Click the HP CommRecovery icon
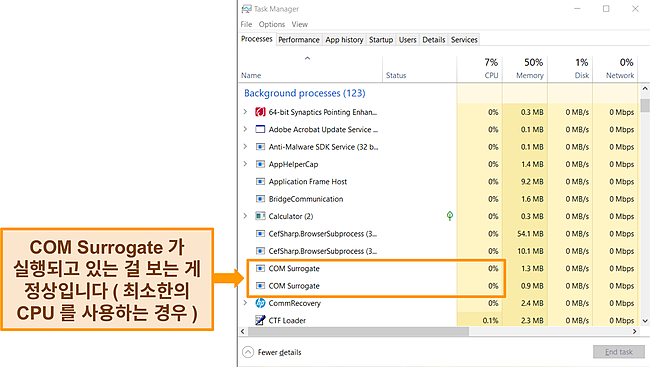650x367 pixels. click(260, 303)
